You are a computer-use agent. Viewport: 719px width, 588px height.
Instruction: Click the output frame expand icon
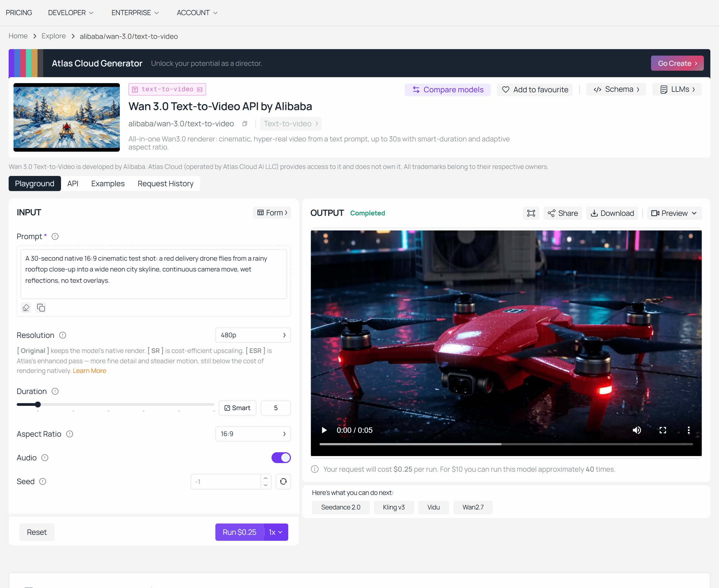(x=531, y=213)
